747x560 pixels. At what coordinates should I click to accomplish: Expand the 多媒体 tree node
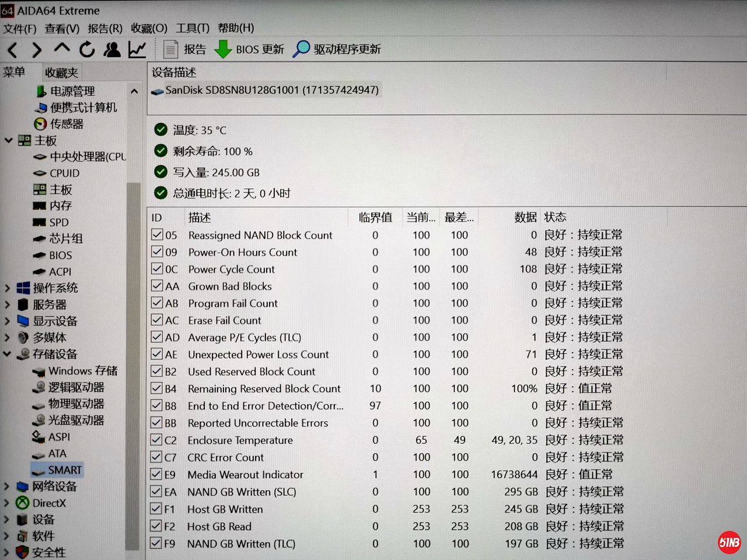click(x=8, y=337)
